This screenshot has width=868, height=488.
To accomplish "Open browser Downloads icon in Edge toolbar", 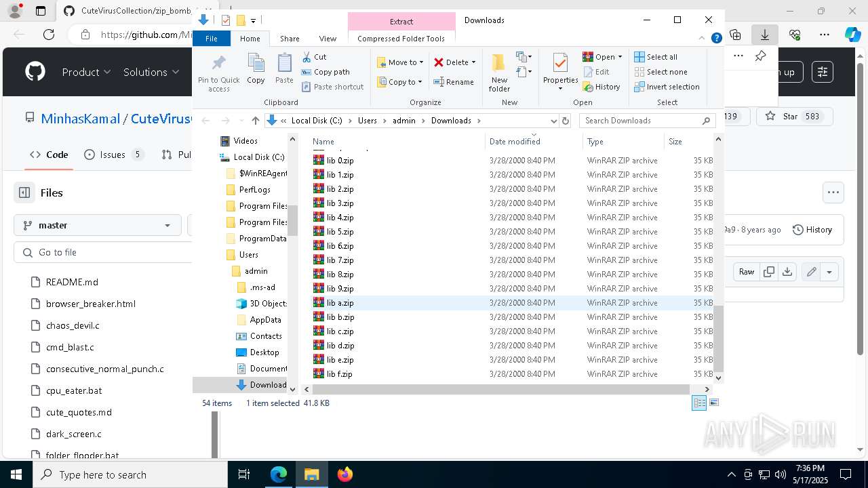I will tap(765, 35).
